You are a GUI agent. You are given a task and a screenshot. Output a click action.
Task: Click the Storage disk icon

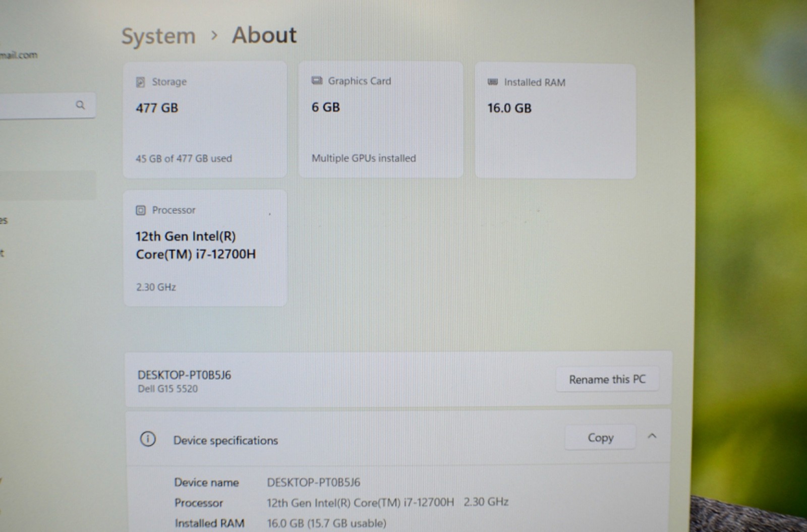click(140, 82)
